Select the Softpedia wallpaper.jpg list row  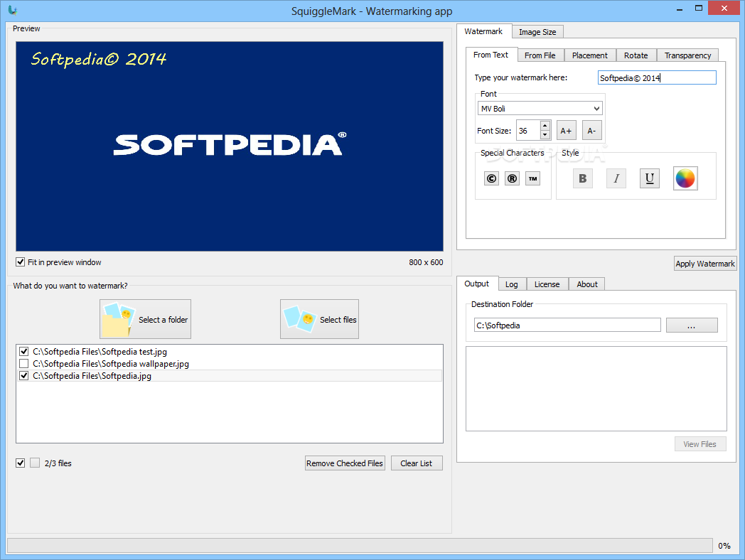pos(229,364)
